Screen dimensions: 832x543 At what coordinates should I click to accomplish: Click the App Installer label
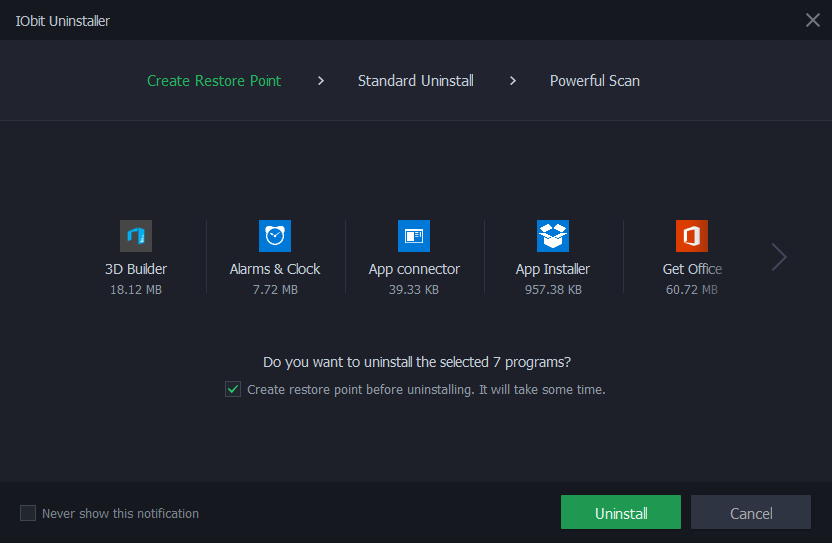(553, 269)
